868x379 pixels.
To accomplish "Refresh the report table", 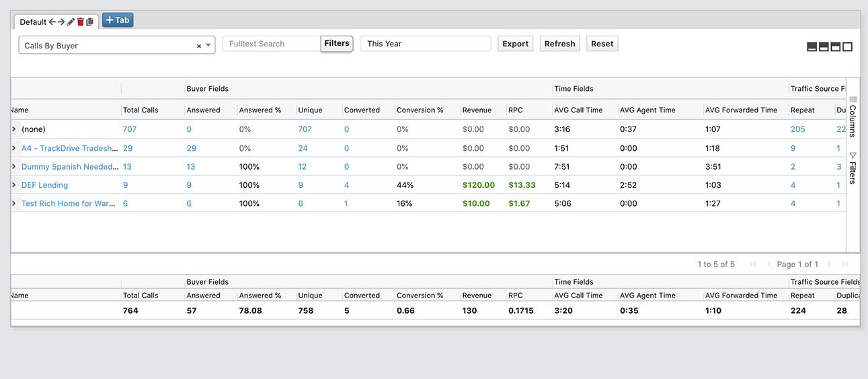I will (x=560, y=44).
